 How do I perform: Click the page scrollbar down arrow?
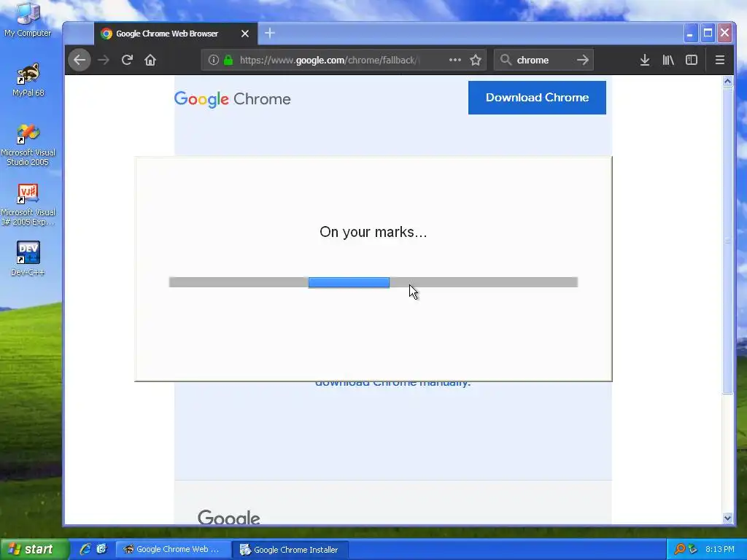pos(727,518)
